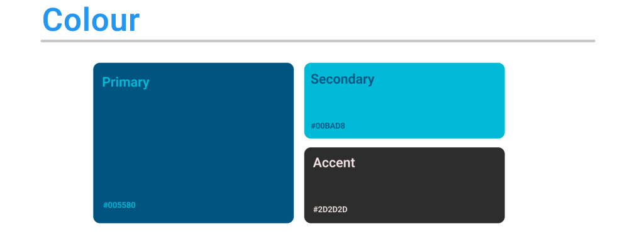Click the empty cyan area beside Secondary label
Viewport: 644px width, 236px height.
[440, 79]
